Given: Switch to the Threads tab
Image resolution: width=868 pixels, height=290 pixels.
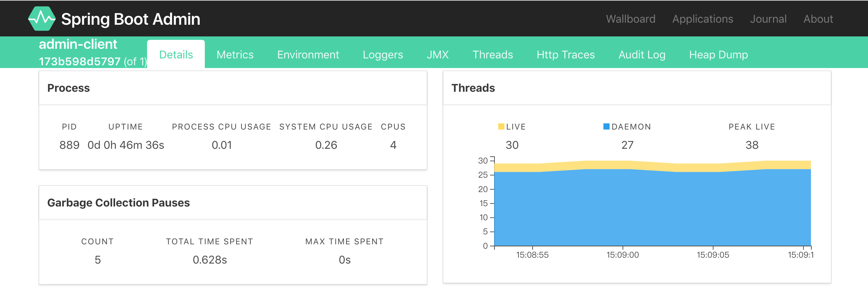Looking at the screenshot, I should 493,55.
